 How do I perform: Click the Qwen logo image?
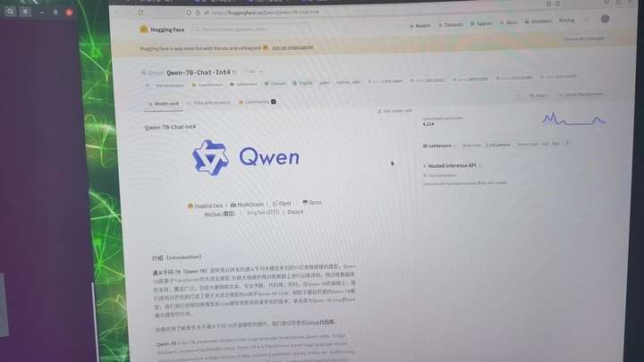[246, 157]
